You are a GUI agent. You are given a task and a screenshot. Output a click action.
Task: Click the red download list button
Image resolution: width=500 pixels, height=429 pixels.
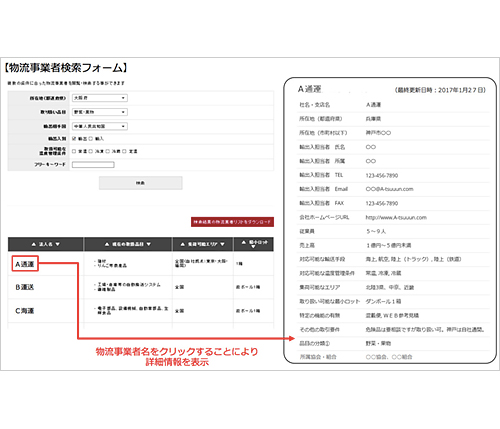click(x=232, y=222)
